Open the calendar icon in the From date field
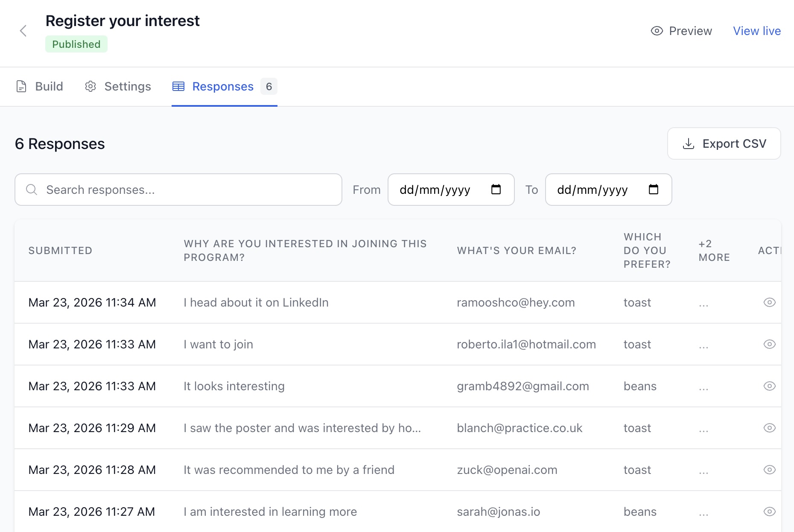 pyautogui.click(x=496, y=190)
